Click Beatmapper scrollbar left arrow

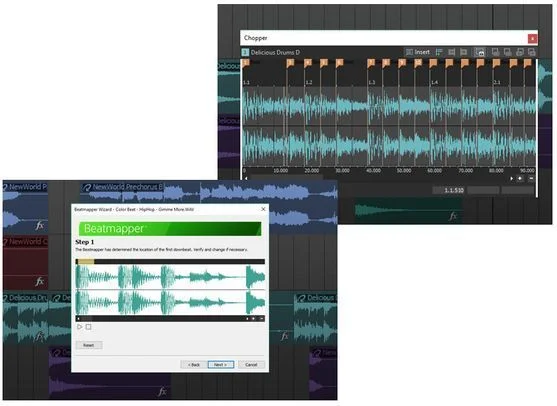point(79,319)
